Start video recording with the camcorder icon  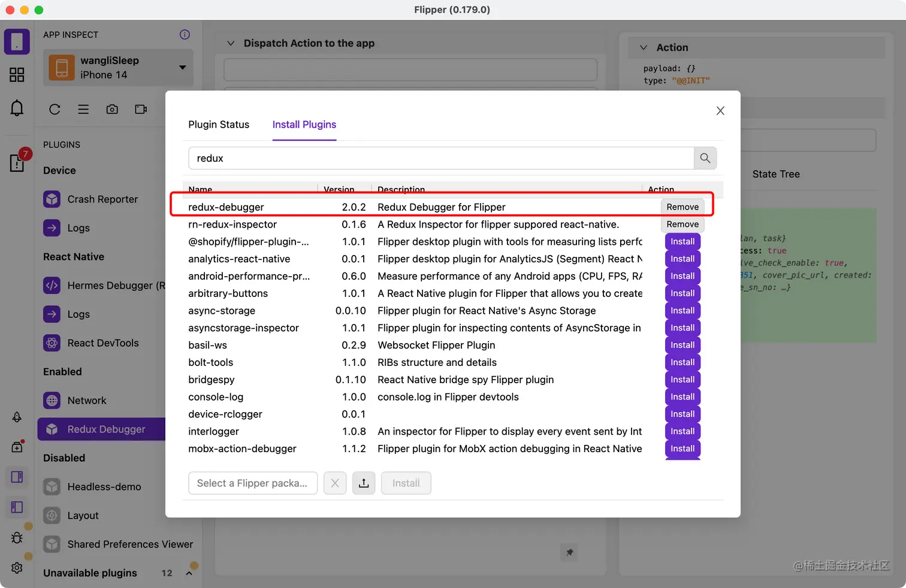pos(141,109)
